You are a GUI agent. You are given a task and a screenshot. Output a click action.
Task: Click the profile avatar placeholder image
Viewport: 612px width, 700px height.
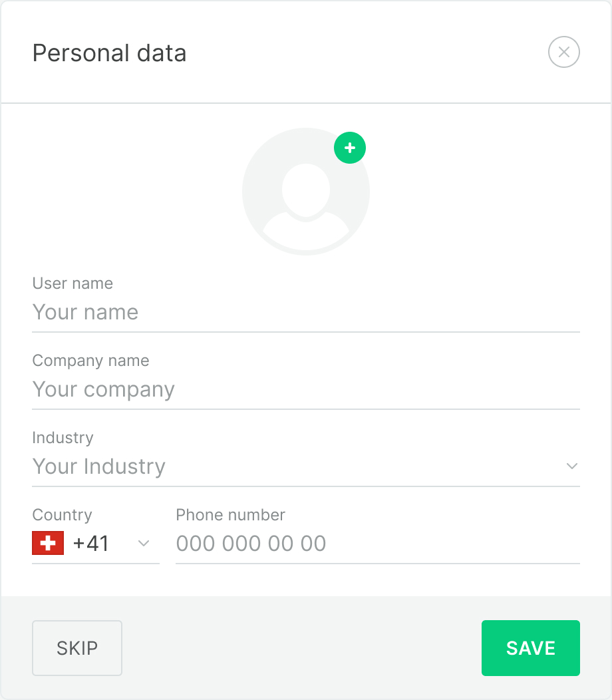tap(305, 192)
